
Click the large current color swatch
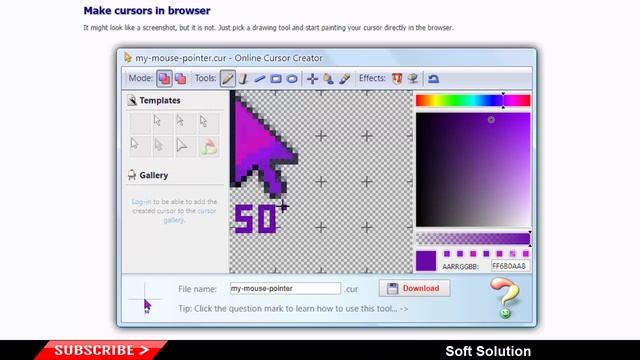click(426, 261)
